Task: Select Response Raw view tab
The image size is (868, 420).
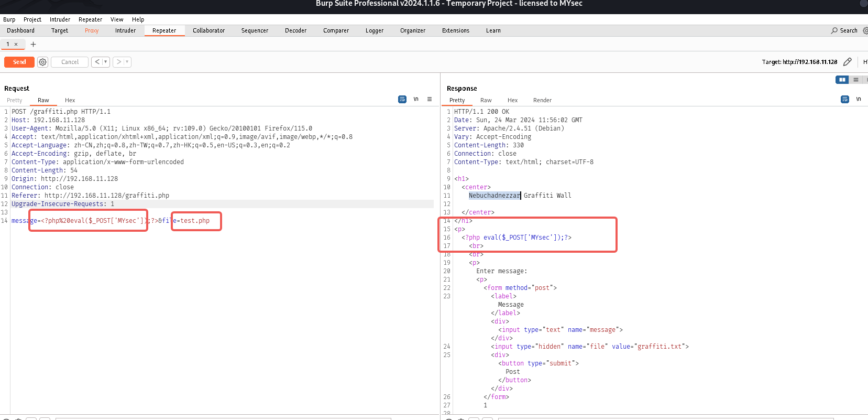Action: coord(486,100)
